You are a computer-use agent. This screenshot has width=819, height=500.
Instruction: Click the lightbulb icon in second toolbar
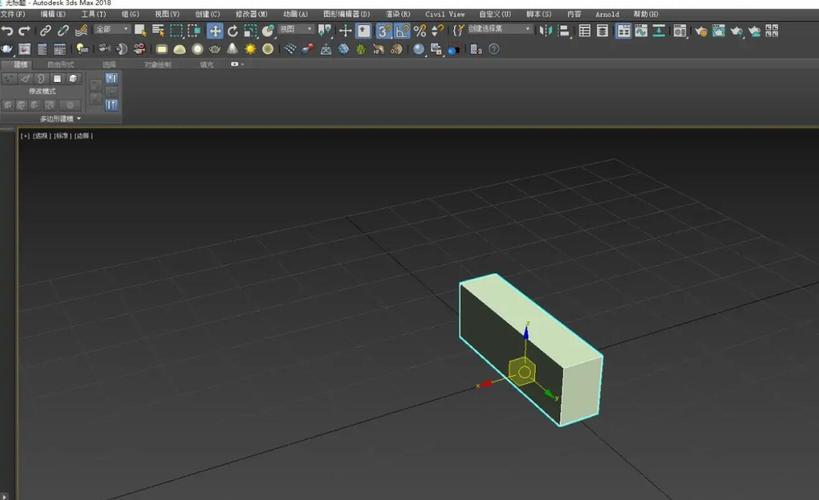pos(82,49)
